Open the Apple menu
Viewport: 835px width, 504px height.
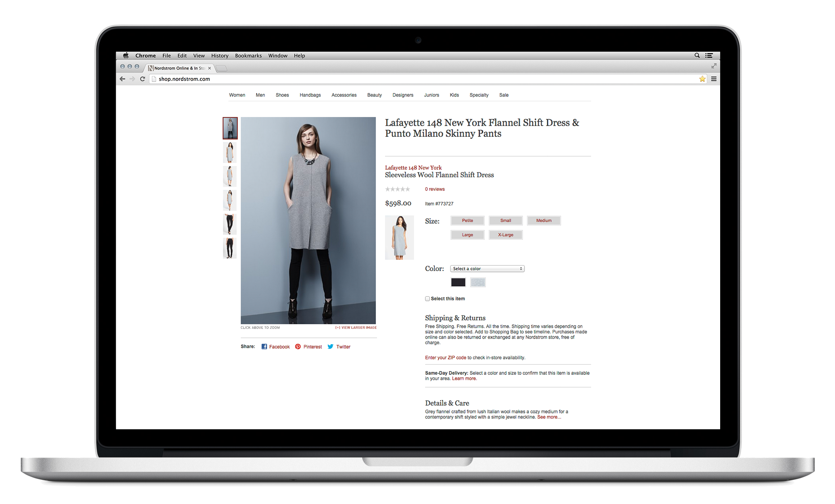coord(126,56)
